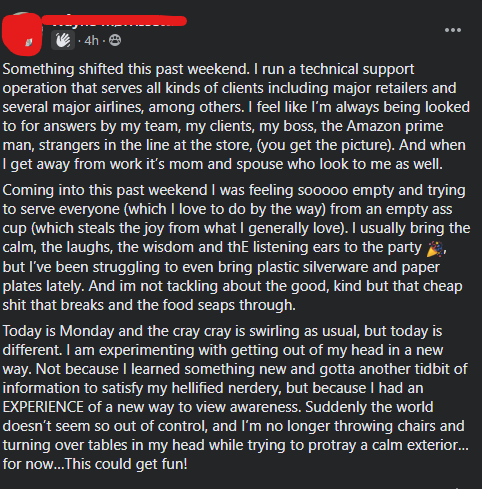Open the post via the 4h timestamp
Screen dimensions: 482x489
click(x=91, y=41)
